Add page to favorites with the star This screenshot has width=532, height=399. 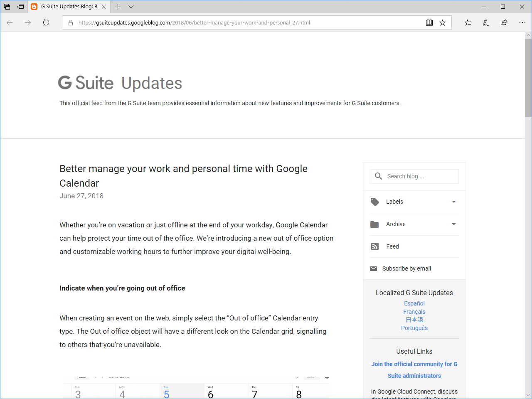pyautogui.click(x=443, y=22)
